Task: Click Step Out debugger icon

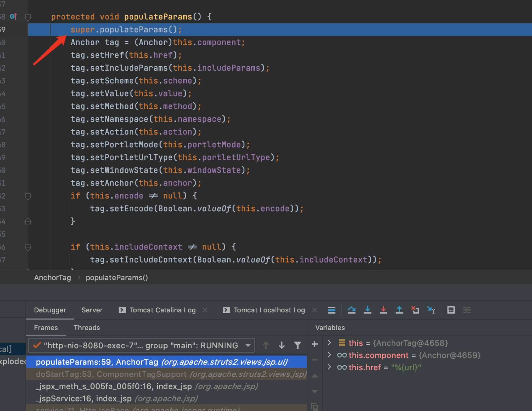Action: (x=399, y=310)
